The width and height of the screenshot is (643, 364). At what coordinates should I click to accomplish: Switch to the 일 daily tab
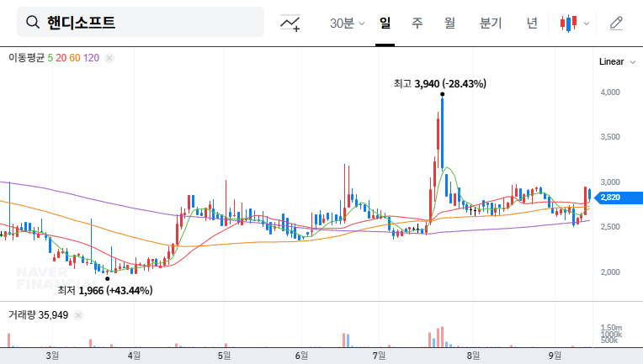(385, 23)
